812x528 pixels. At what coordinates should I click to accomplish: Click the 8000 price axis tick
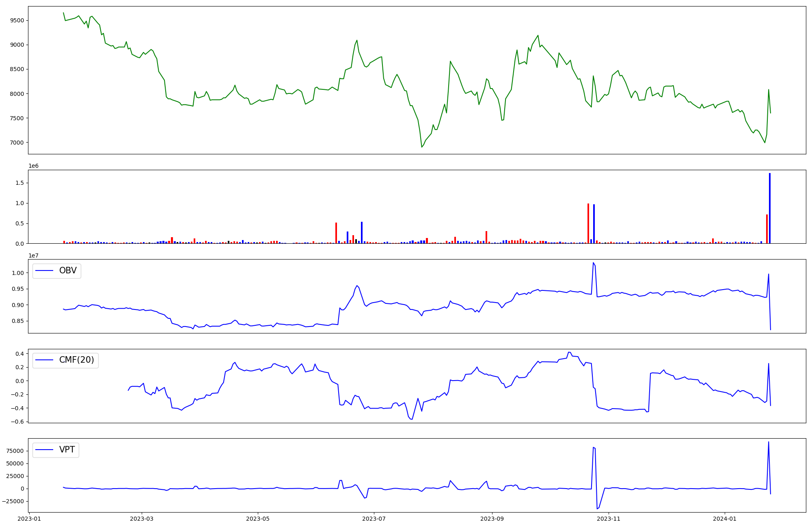(17, 94)
